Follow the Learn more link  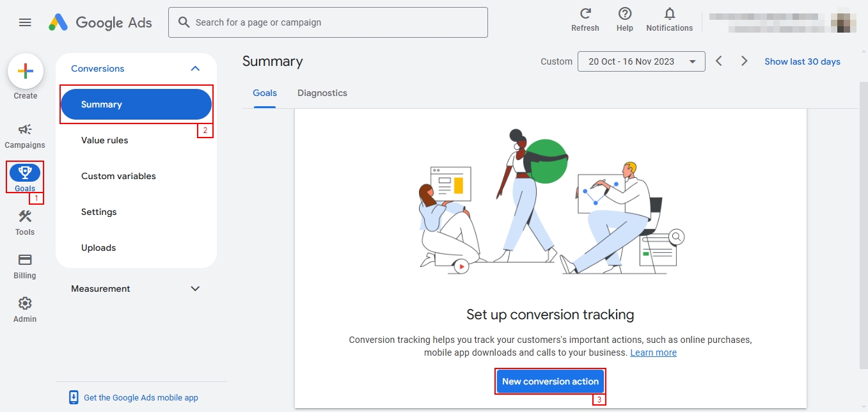tap(653, 353)
